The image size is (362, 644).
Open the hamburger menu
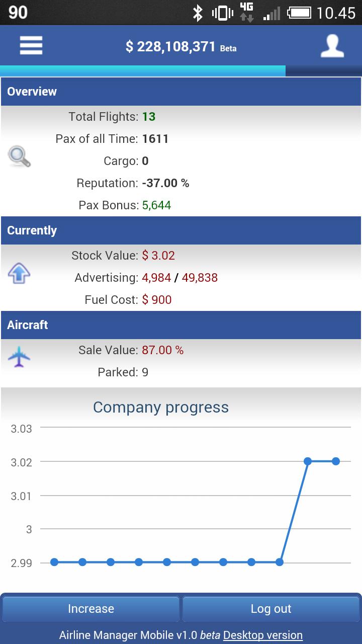pyautogui.click(x=31, y=46)
